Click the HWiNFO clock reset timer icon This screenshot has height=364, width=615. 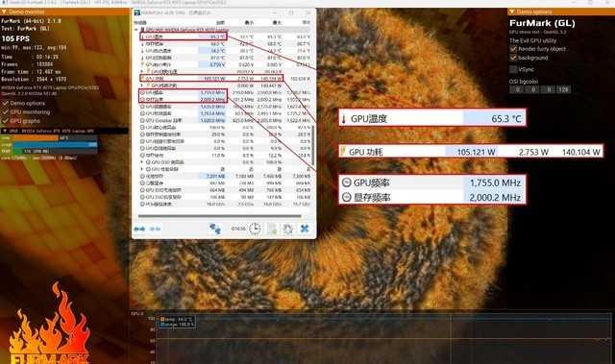(x=255, y=229)
